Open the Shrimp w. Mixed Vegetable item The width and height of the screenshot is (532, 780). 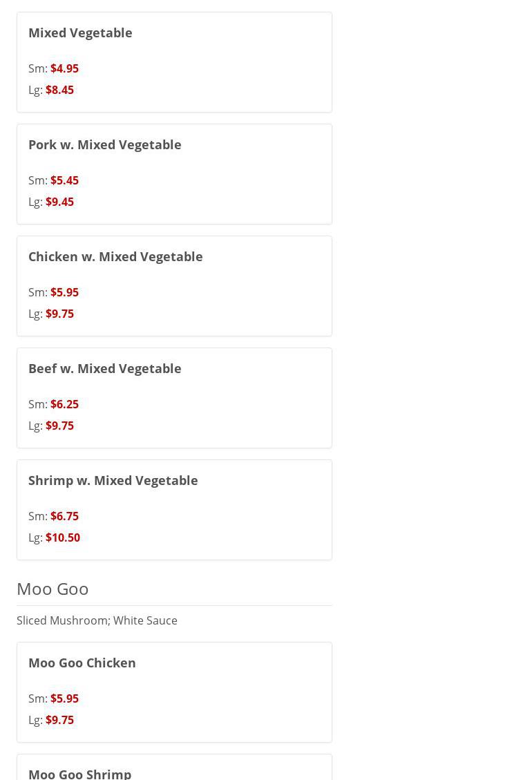click(x=113, y=480)
